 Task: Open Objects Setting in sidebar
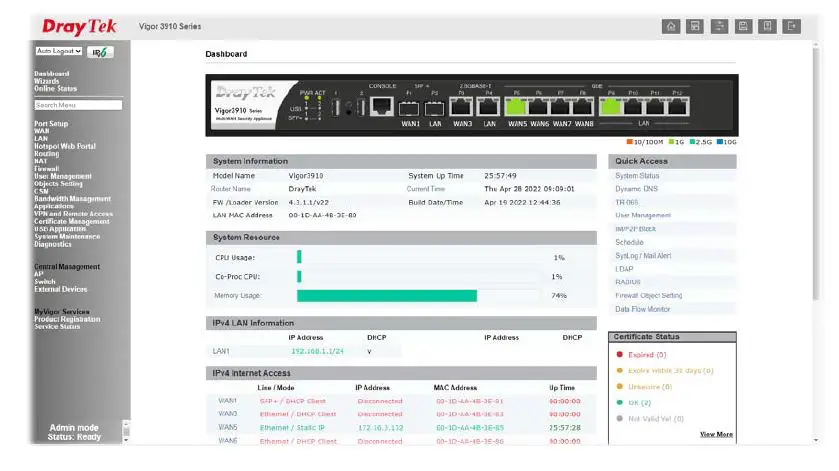point(58,184)
